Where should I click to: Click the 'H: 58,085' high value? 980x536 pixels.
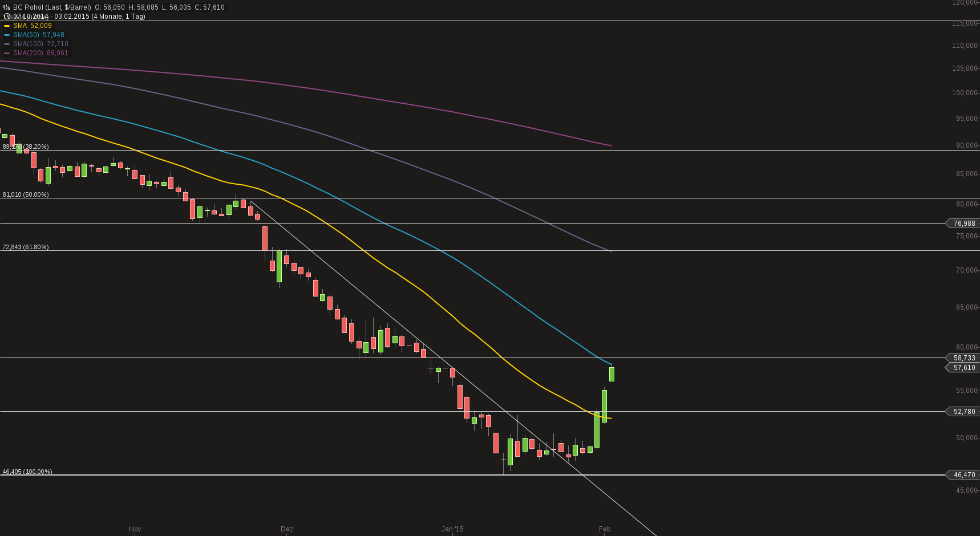143,7
